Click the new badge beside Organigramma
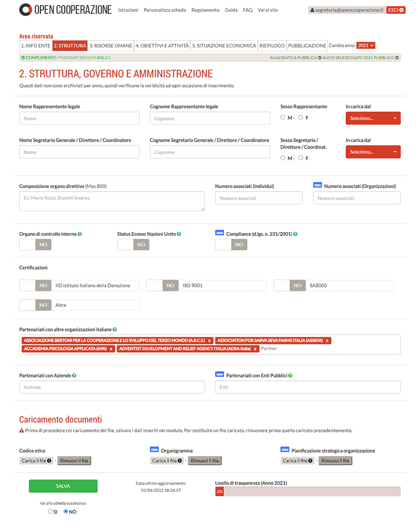The image size is (420, 531). 154,450
